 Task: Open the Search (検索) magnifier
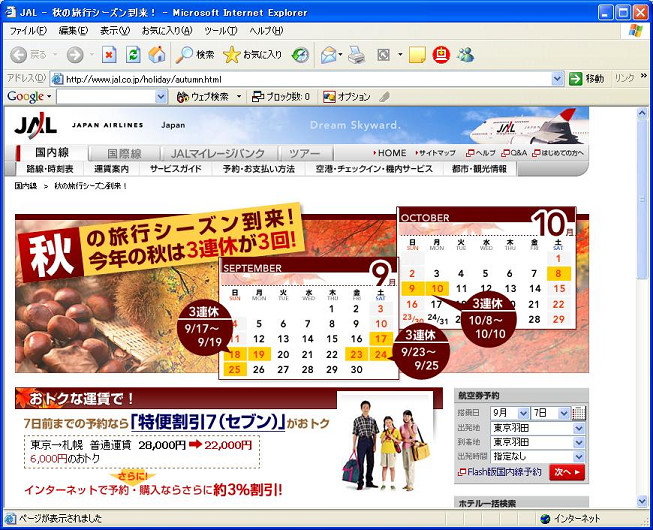tap(194, 55)
